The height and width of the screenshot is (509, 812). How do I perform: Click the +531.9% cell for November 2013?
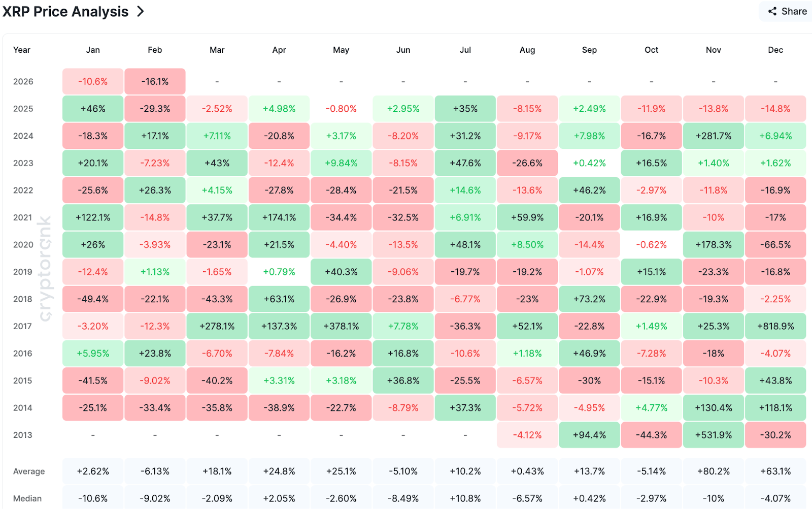tap(713, 435)
